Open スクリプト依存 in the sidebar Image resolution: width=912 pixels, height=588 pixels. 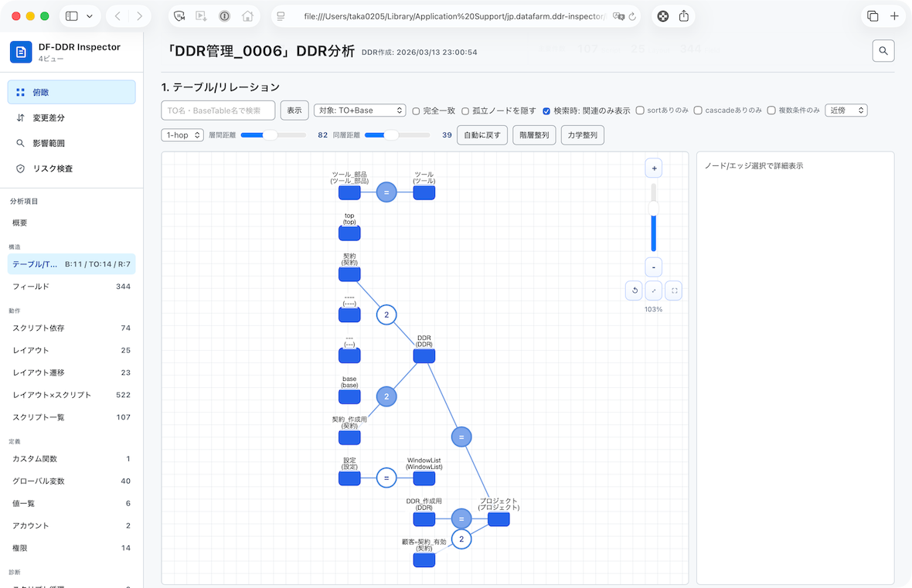coord(72,328)
